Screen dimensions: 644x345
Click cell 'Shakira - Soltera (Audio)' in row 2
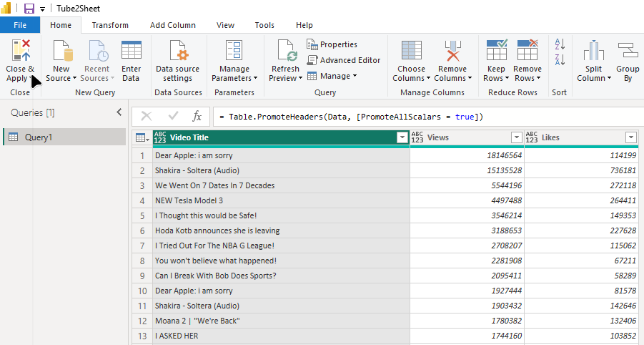pyautogui.click(x=282, y=170)
